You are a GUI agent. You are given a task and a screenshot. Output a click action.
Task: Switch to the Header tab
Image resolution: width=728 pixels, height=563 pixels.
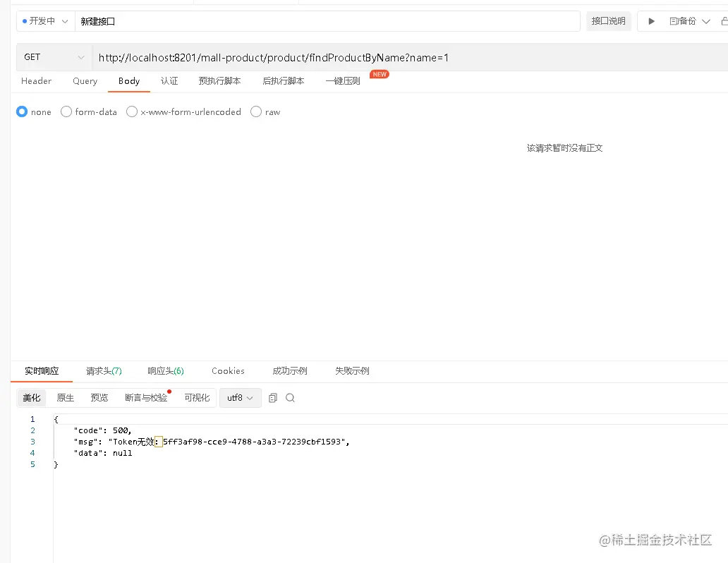click(x=36, y=81)
